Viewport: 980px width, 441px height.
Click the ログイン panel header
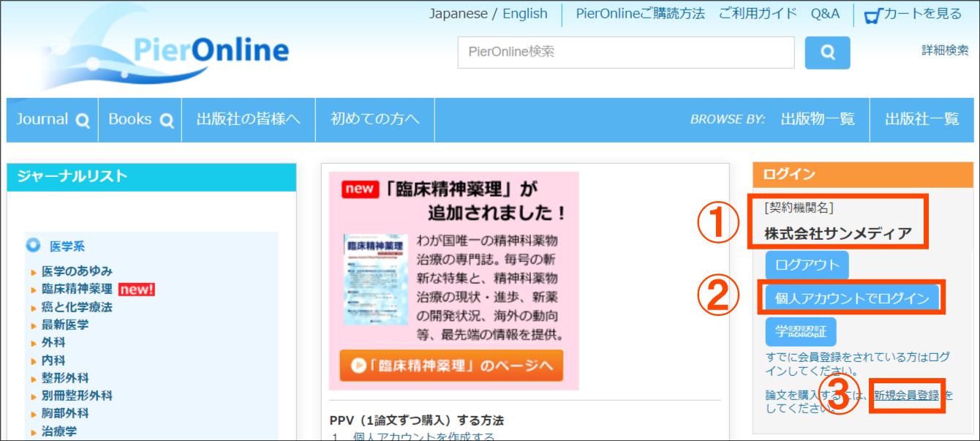(x=863, y=175)
